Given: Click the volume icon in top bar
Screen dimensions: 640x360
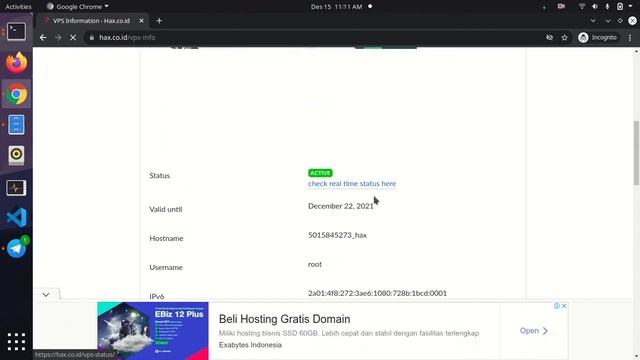Looking at the screenshot, I should click(x=595, y=7).
